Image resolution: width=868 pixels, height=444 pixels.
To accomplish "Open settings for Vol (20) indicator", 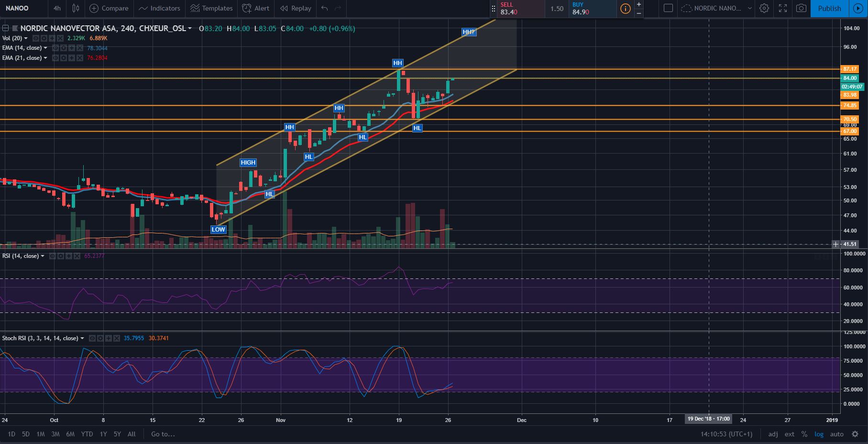I will click(x=44, y=38).
